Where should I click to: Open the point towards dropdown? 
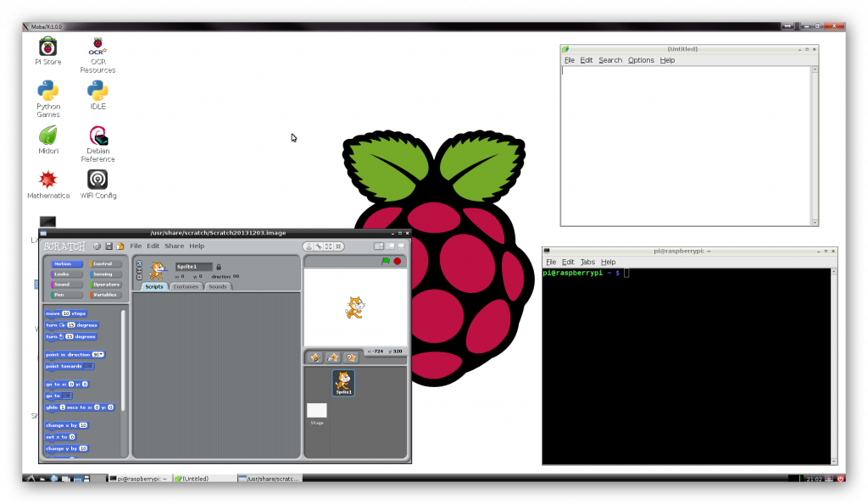88,366
